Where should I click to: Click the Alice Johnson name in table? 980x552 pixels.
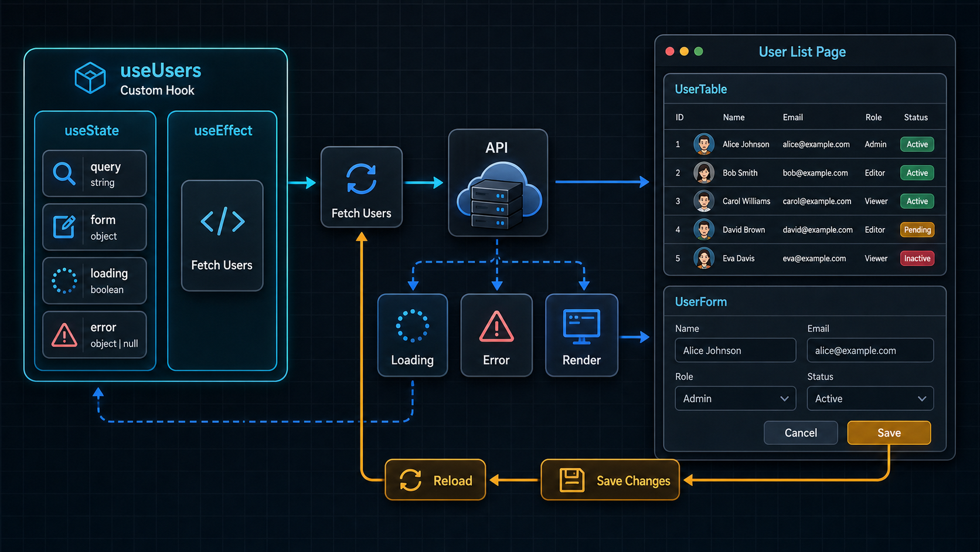coord(746,144)
